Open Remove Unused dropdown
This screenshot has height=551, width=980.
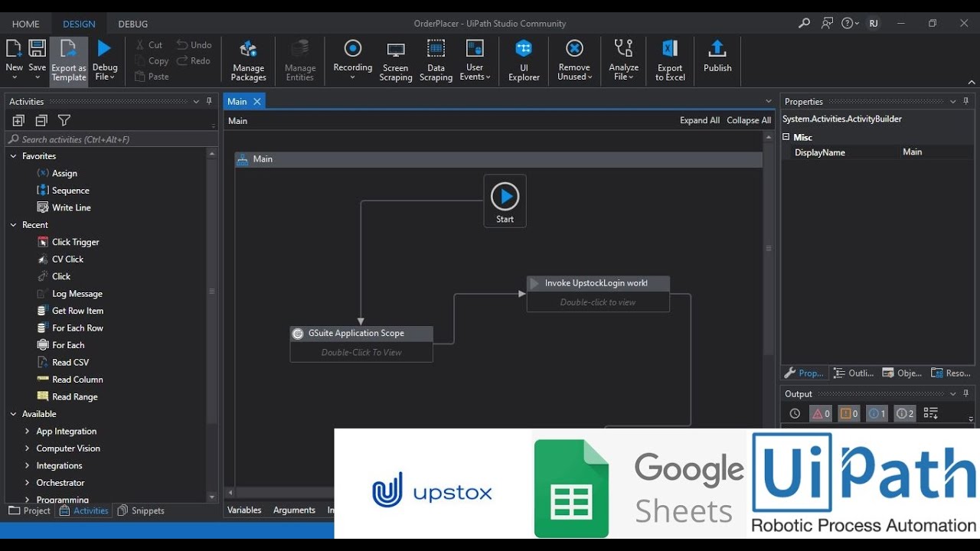click(574, 61)
